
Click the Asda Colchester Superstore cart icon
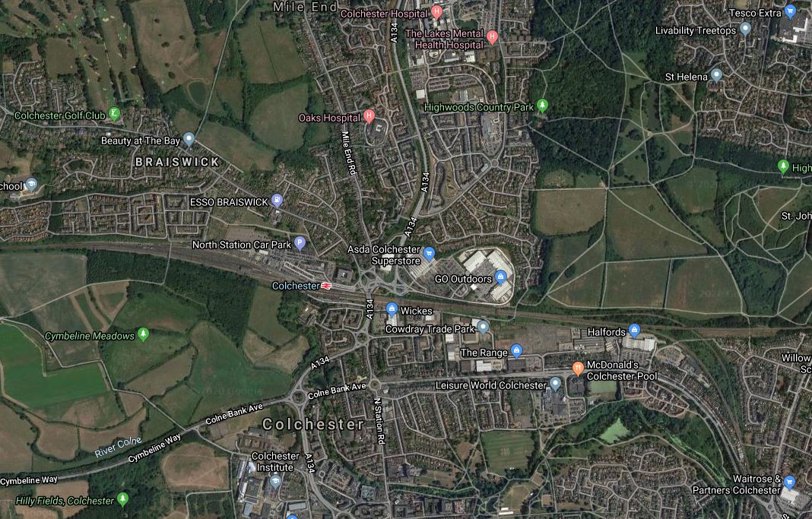tap(429, 253)
